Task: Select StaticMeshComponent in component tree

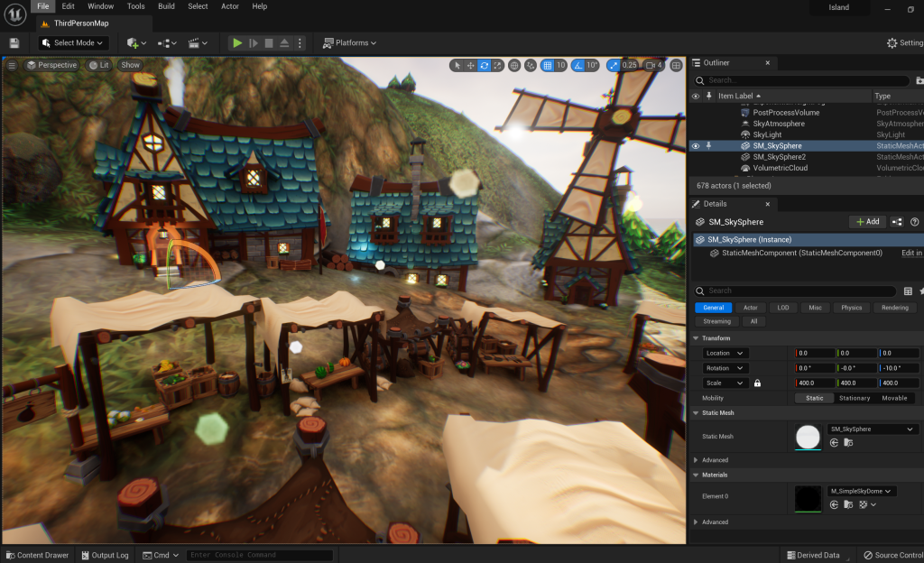Action: (x=802, y=254)
